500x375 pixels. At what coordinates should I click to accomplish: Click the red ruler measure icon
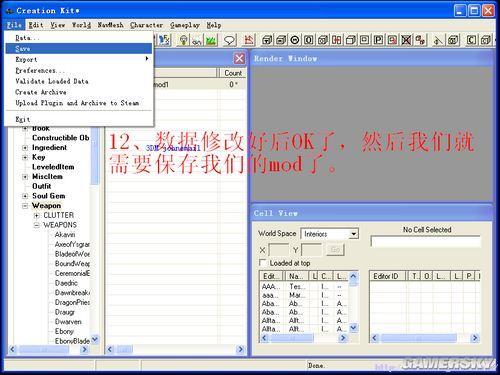click(248, 40)
